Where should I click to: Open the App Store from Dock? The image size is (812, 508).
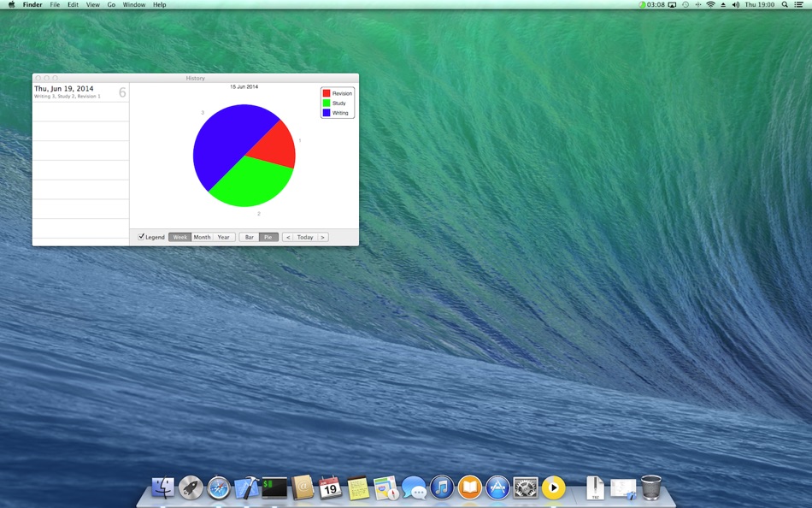(x=497, y=487)
